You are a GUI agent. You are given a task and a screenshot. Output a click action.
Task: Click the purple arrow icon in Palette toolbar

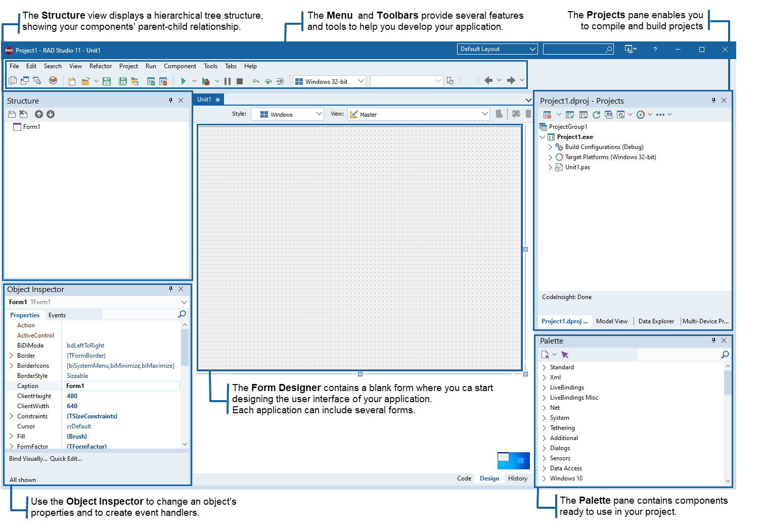pyautogui.click(x=565, y=355)
